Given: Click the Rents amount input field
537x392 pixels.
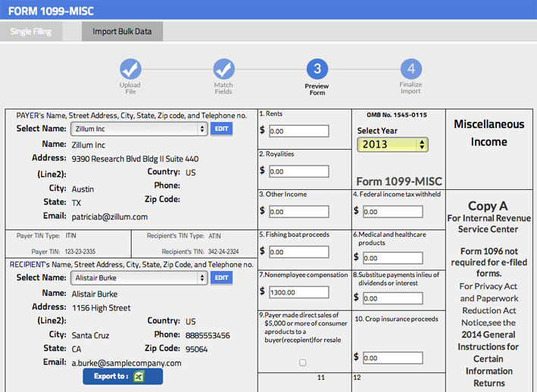Looking at the screenshot, I should click(x=298, y=131).
